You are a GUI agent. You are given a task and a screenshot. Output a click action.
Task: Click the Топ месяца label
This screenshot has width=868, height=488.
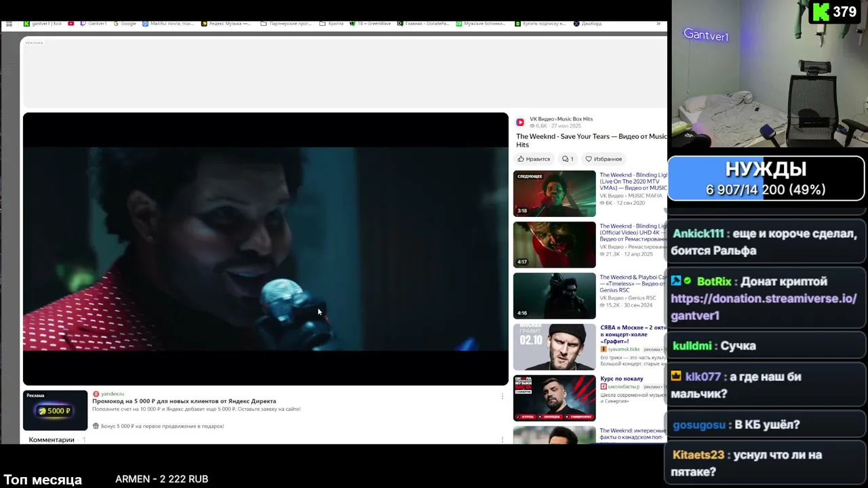(43, 480)
